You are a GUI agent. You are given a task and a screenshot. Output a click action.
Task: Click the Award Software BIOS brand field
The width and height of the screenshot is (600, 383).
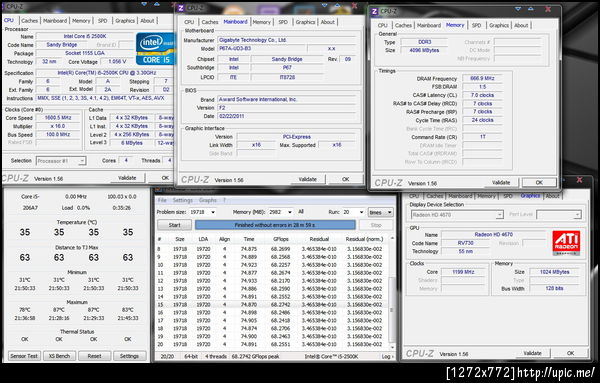287,99
